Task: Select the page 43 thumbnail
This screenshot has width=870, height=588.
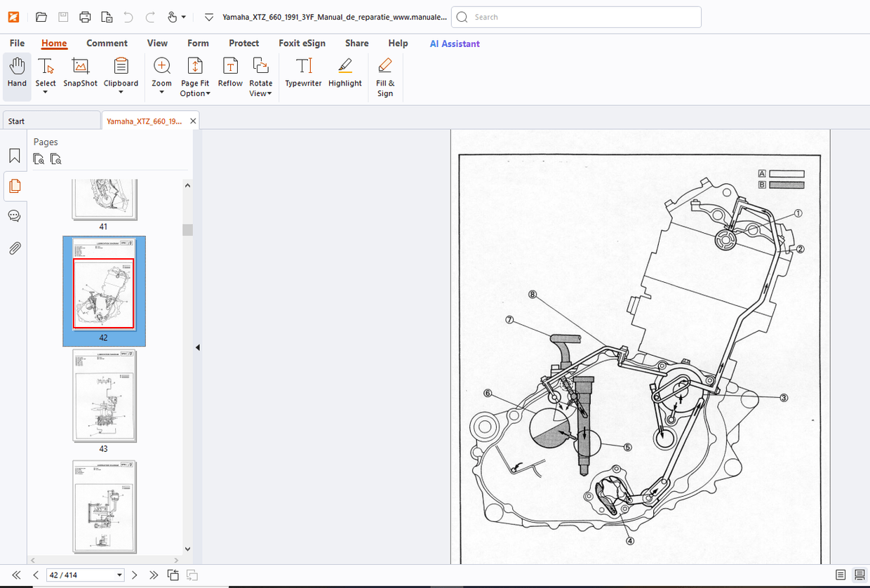Action: (105, 396)
